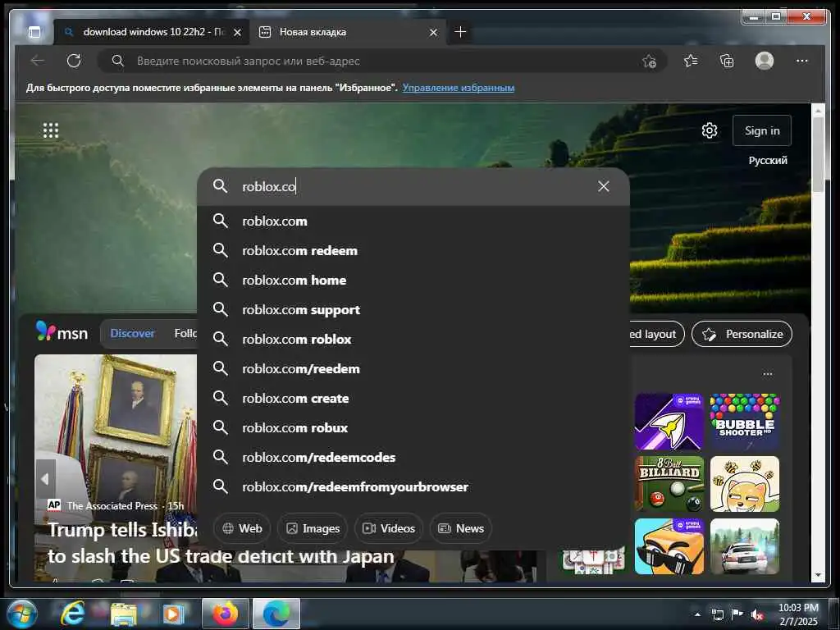This screenshot has height=630, width=840.
Task: Open page settings gear icon
Action: click(x=710, y=130)
